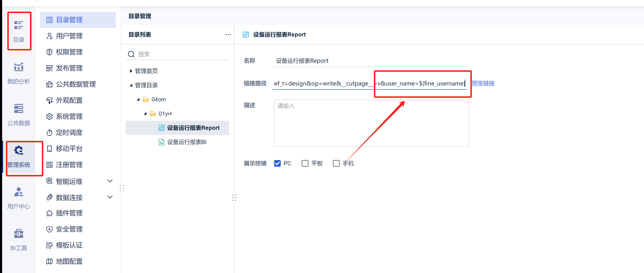This screenshot has height=273, width=644.
Task: Expand the 数据连接 submenu chevron
Action: click(110, 197)
